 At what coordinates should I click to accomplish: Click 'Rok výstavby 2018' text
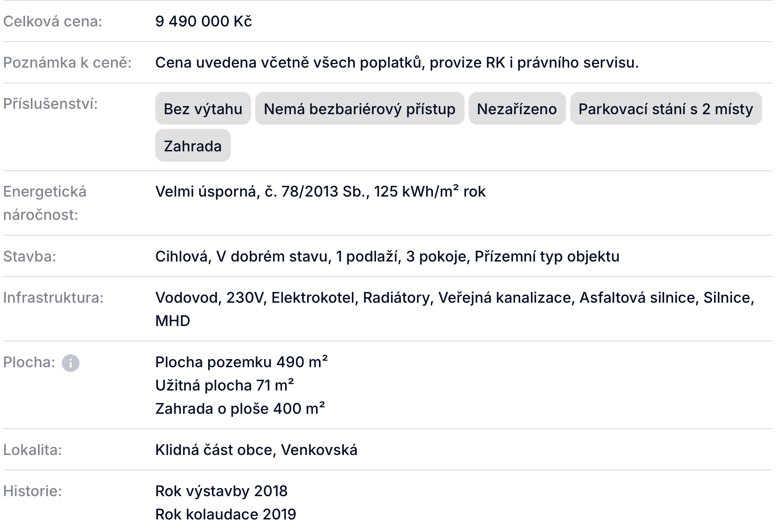pos(221,491)
